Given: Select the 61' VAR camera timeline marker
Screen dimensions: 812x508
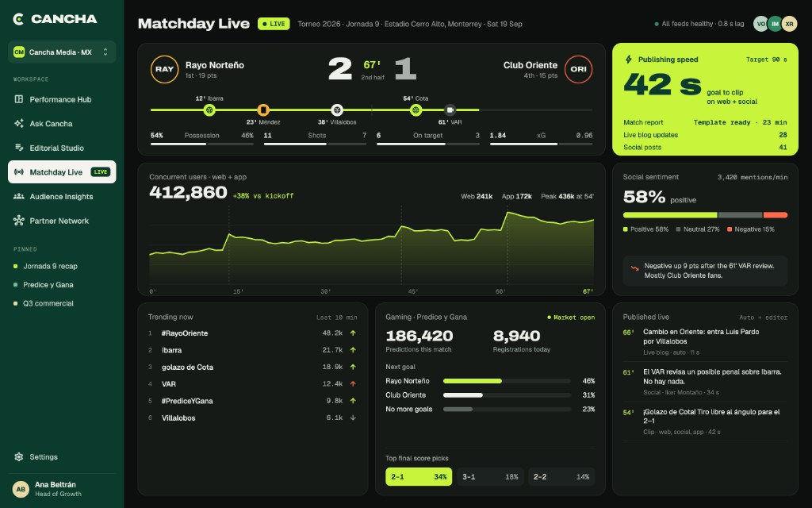Looking at the screenshot, I should (x=450, y=110).
